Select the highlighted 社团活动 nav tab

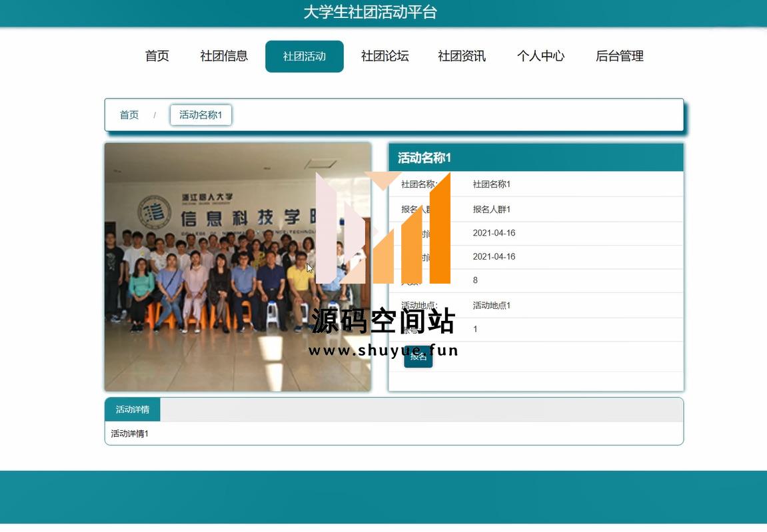tap(304, 57)
